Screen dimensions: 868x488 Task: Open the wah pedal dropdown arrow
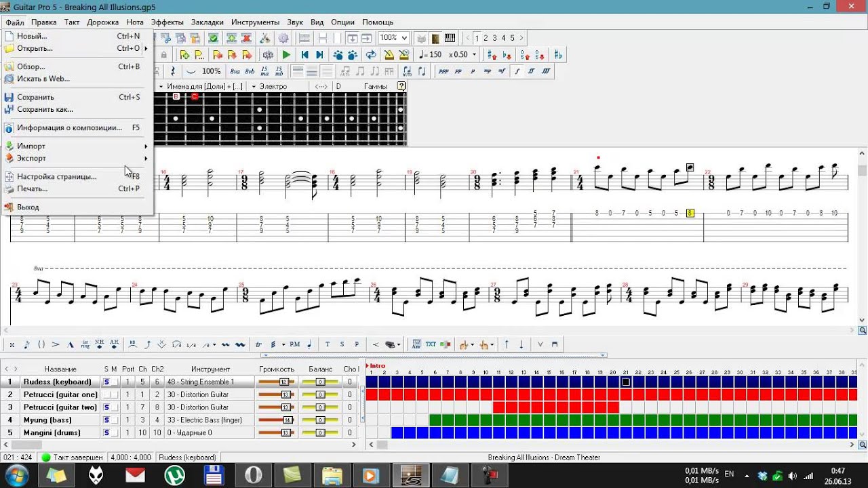pos(399,344)
